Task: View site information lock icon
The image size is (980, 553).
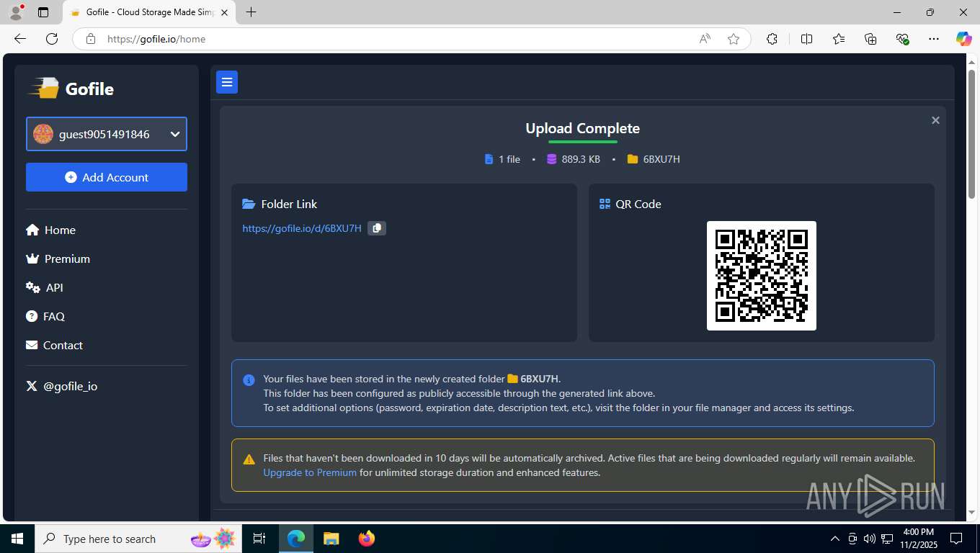Action: (x=90, y=39)
